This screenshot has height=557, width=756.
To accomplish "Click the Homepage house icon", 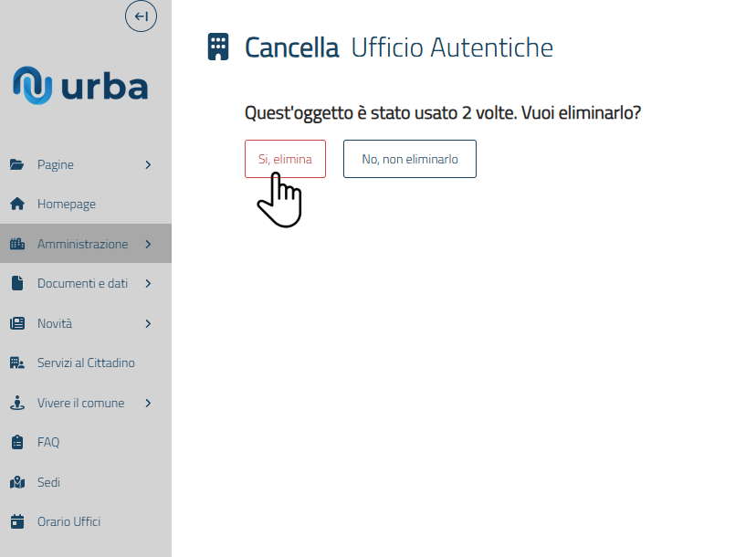I will coord(16,205).
